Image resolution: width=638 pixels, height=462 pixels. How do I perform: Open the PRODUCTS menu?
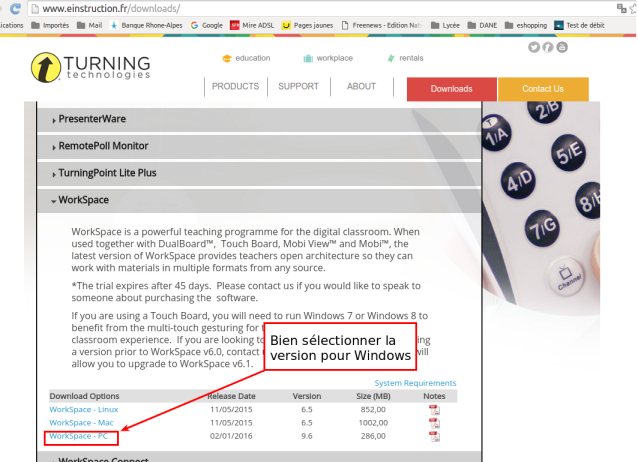point(235,86)
